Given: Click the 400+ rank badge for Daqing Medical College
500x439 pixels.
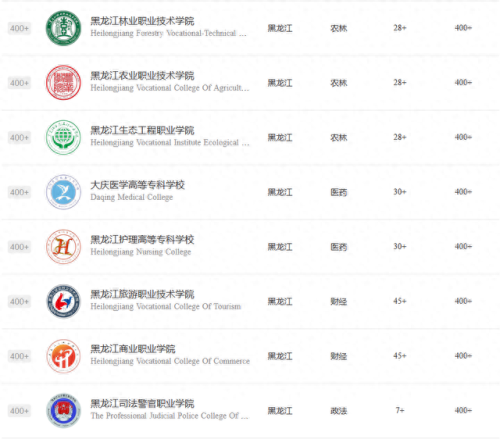Looking at the screenshot, I should (x=19, y=192).
